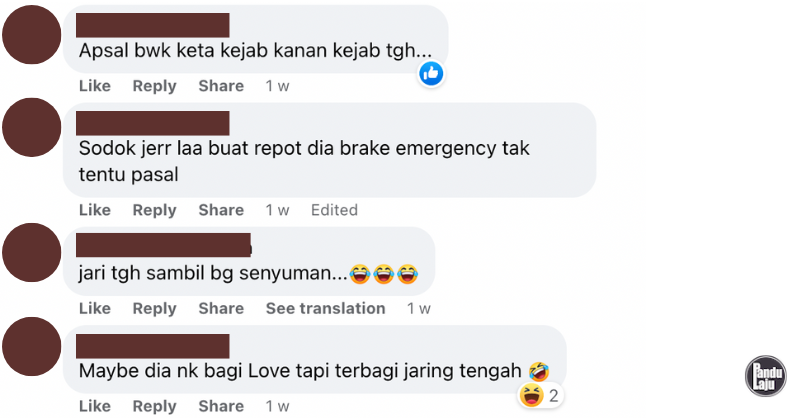Image resolution: width=800 pixels, height=418 pixels.
Task: Like the 'Maybe dia nk bagi Love' comment
Action: tap(95, 406)
